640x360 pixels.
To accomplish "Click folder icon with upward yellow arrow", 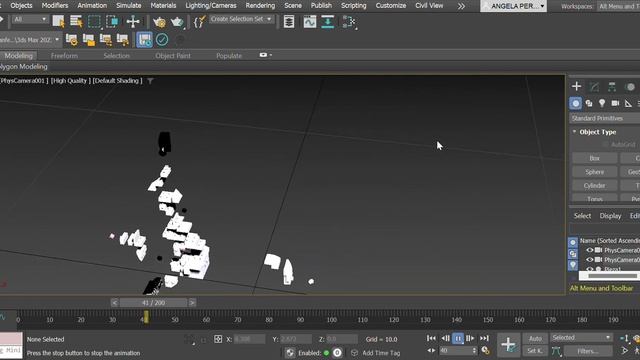I will pyautogui.click(x=122, y=40).
